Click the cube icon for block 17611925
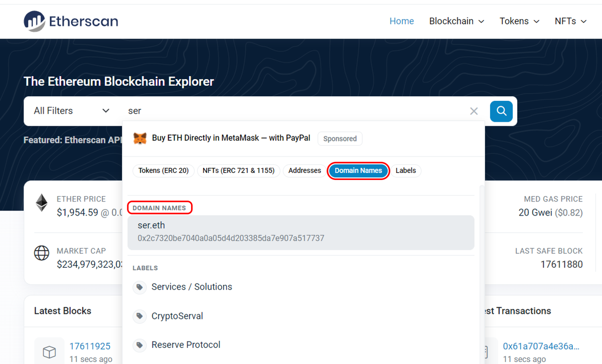Viewport: 602px width, 364px height. coord(49,351)
